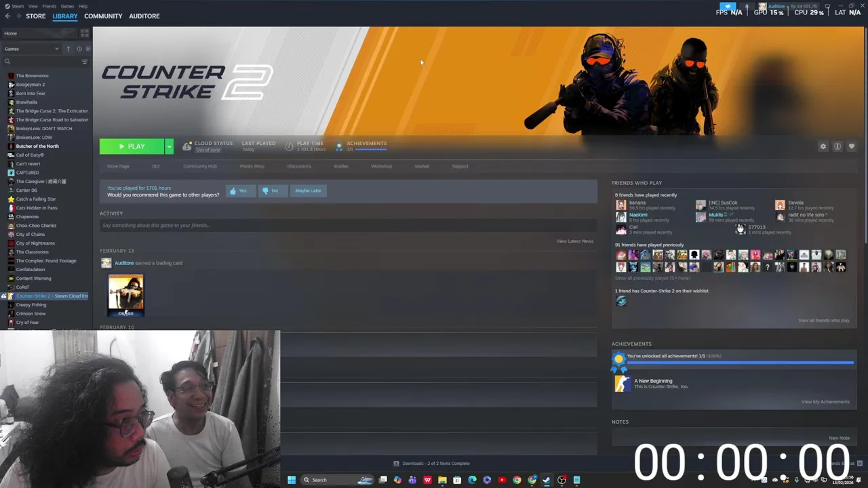This screenshot has height=488, width=868.
Task: Click the Play Time clock icon
Action: click(289, 146)
